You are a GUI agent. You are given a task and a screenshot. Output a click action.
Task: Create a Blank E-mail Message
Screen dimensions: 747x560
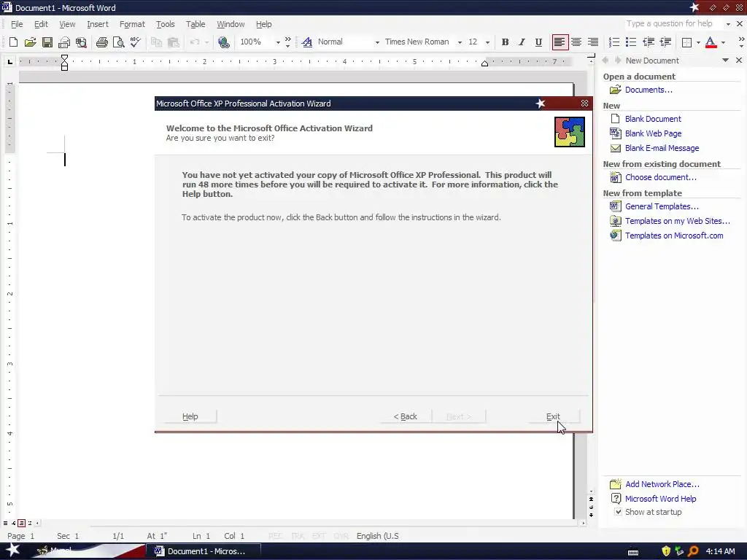click(x=662, y=148)
